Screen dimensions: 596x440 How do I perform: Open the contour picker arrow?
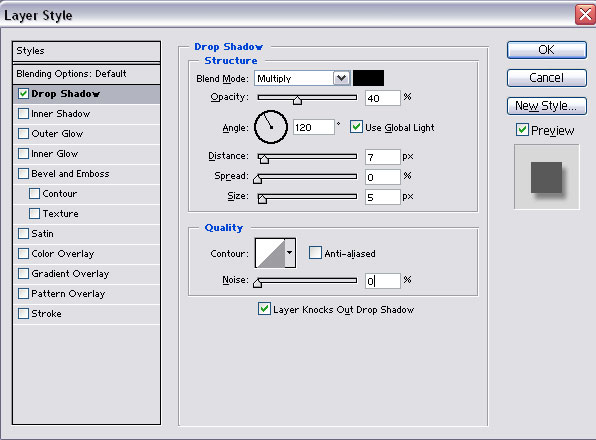pos(290,253)
